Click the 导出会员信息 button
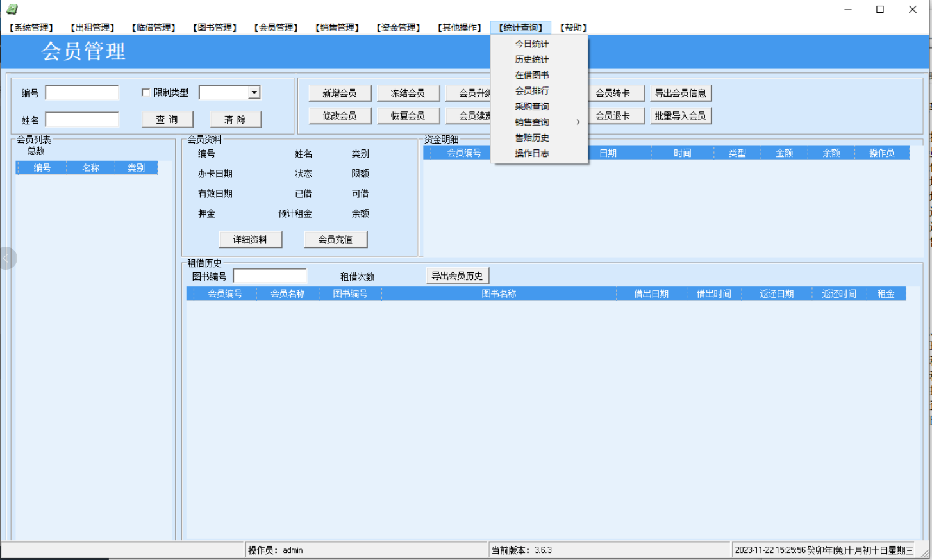The height and width of the screenshot is (560, 932). (681, 93)
